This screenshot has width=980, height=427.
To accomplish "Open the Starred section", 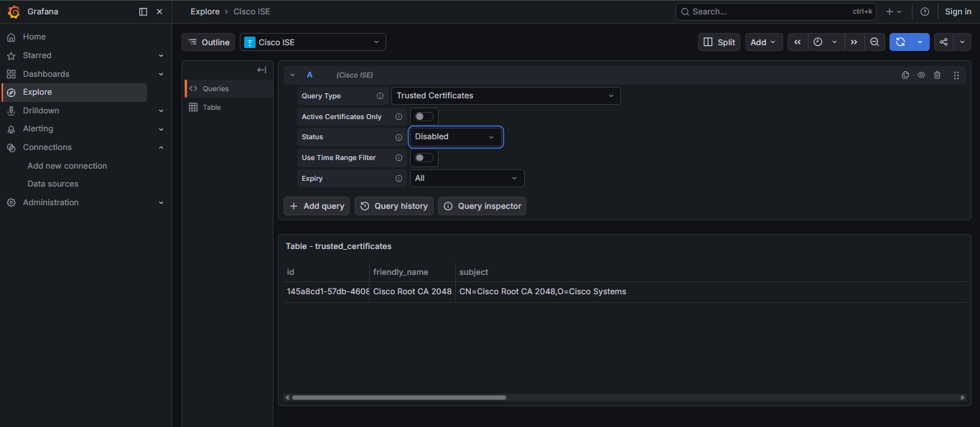I will 37,55.
